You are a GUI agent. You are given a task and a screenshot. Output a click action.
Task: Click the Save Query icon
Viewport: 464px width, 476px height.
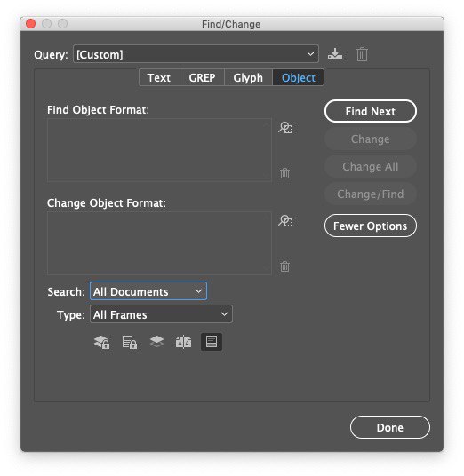[335, 54]
